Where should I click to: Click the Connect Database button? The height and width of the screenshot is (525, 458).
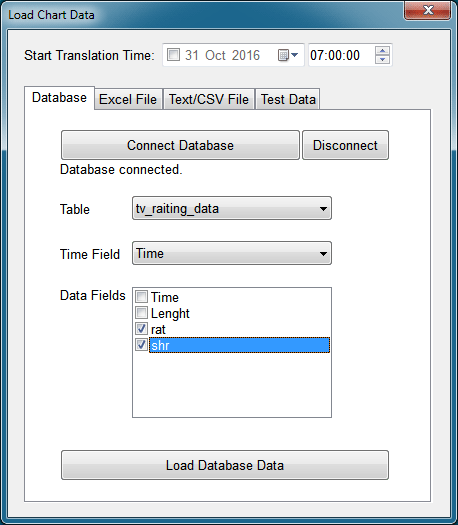[180, 145]
